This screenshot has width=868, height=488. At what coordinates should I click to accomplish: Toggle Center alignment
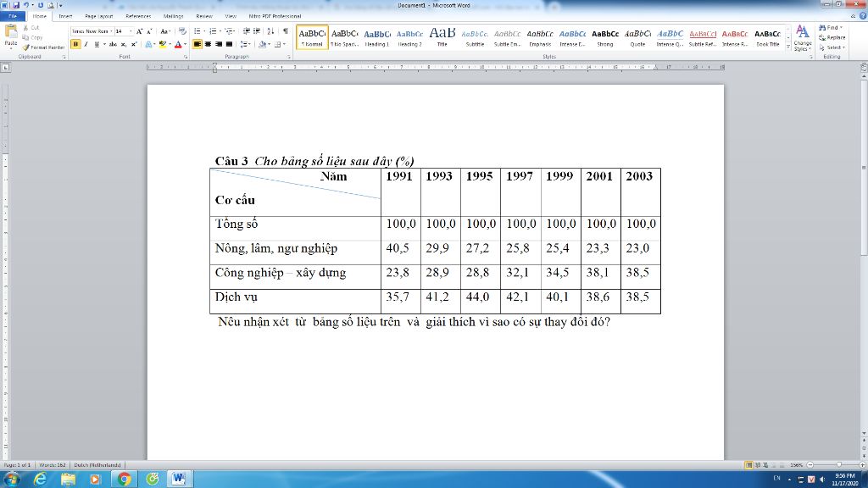[x=209, y=44]
